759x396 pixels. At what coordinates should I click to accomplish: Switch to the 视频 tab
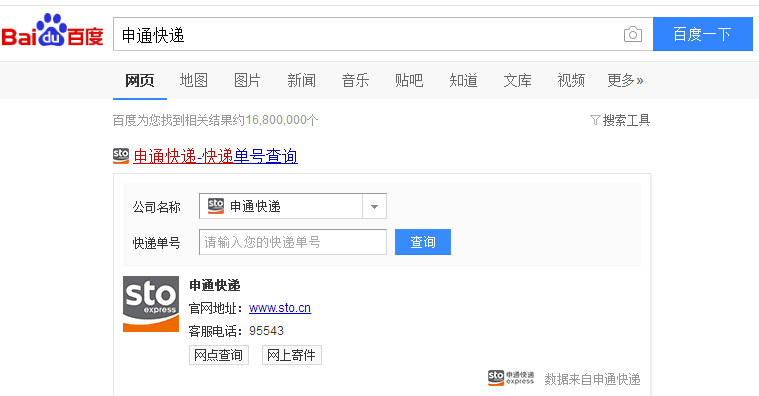pos(571,80)
